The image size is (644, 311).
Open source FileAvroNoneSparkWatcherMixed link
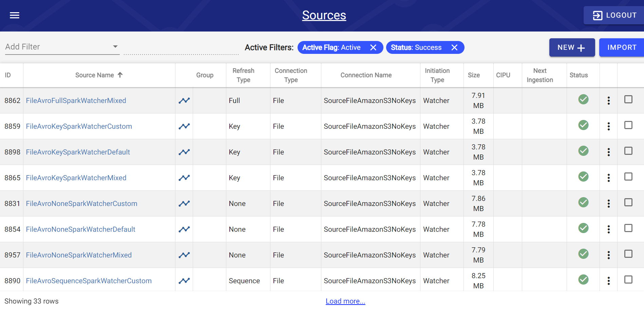[79, 255]
